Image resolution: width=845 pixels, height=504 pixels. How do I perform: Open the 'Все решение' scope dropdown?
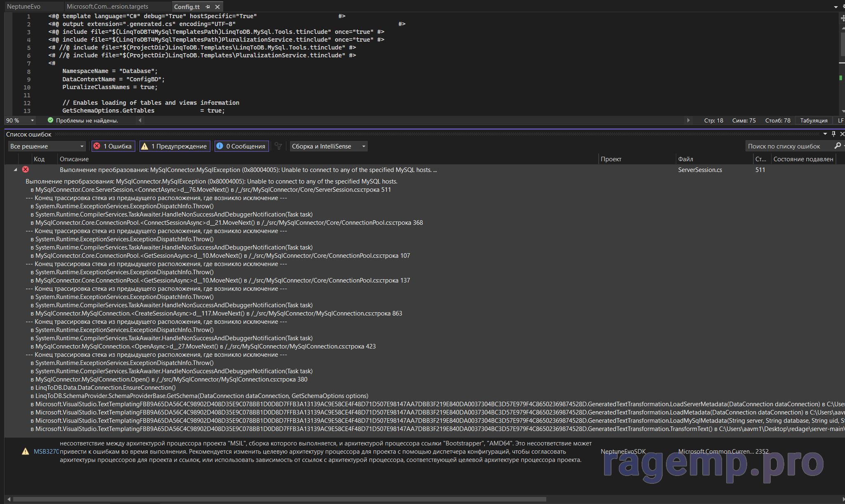point(47,146)
